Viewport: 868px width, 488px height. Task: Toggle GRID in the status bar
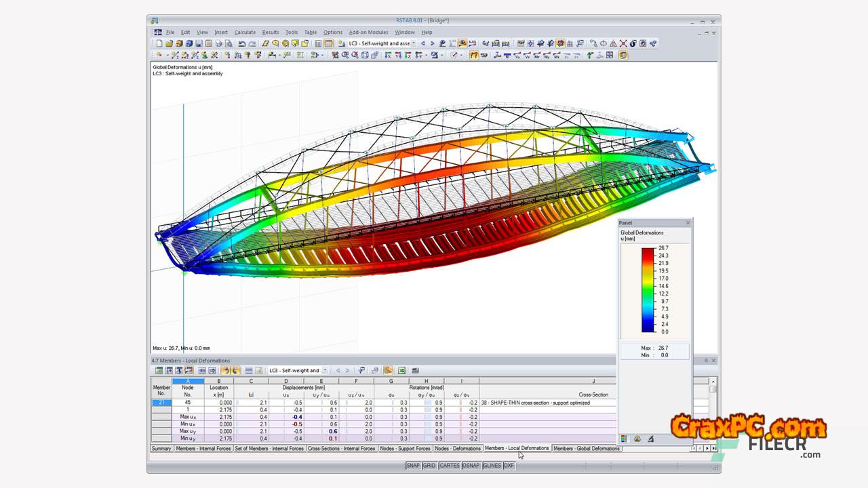point(429,466)
